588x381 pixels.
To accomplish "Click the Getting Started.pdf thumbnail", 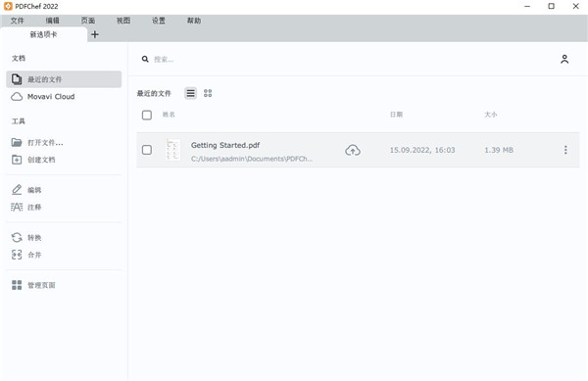I will 172,150.
